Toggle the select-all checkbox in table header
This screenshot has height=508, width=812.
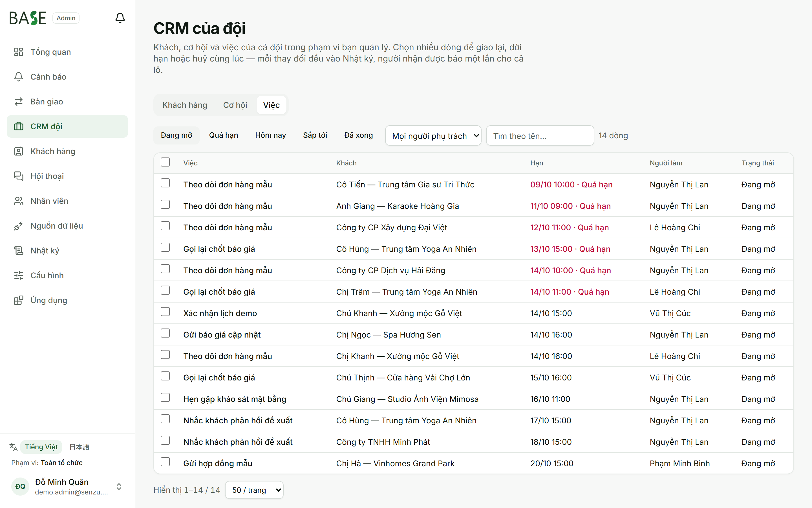pyautogui.click(x=165, y=162)
